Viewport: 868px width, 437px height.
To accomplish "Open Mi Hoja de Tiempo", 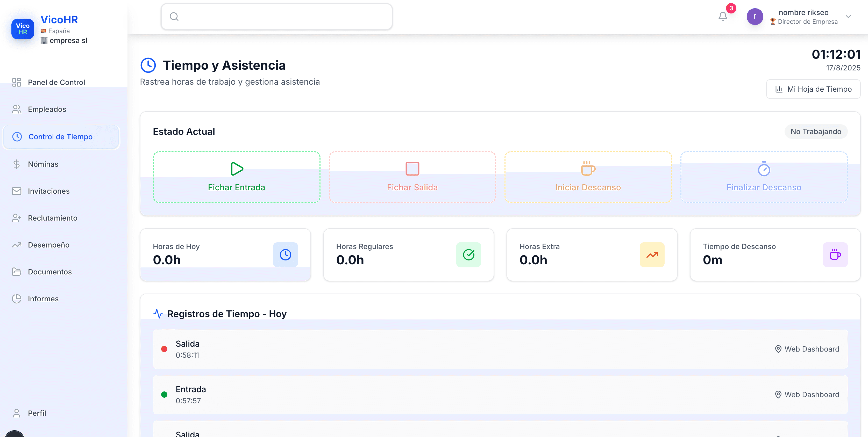I will point(813,89).
